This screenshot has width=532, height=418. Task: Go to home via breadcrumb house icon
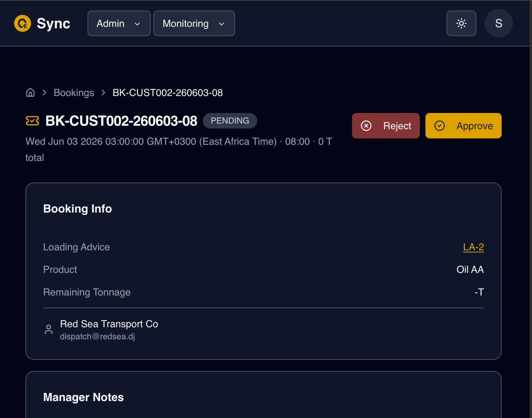tap(30, 92)
